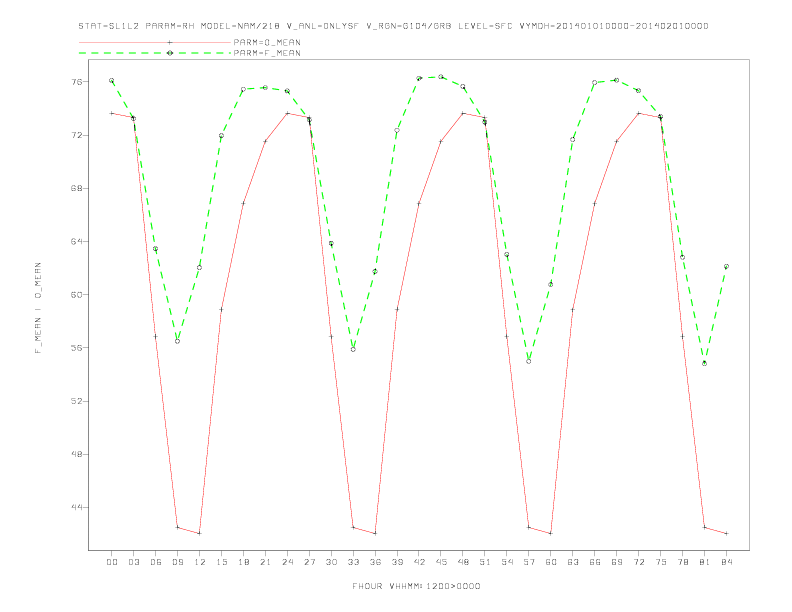Click the chart title text starting STAT=SL1L2
Viewport: 792px width, 612px height.
tap(393, 26)
